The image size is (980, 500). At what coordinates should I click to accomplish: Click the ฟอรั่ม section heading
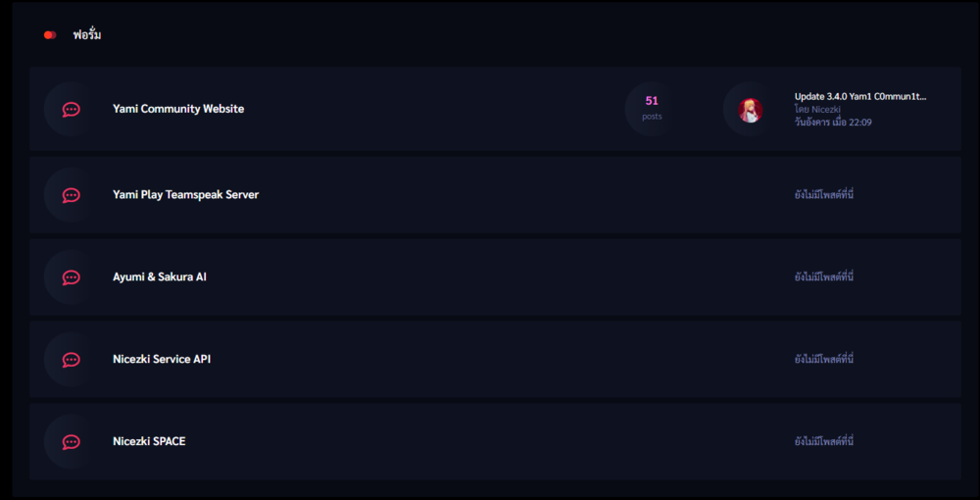click(86, 35)
